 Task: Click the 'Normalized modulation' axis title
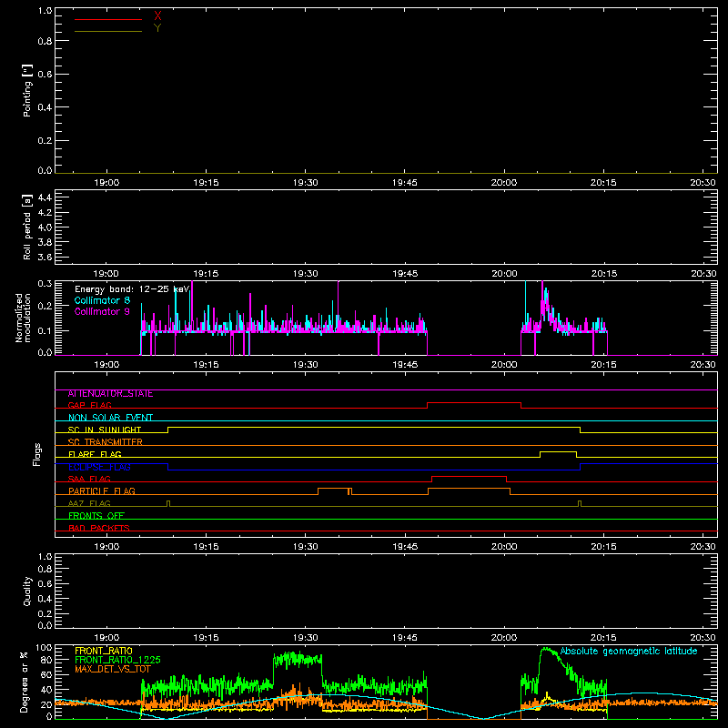coord(23,318)
